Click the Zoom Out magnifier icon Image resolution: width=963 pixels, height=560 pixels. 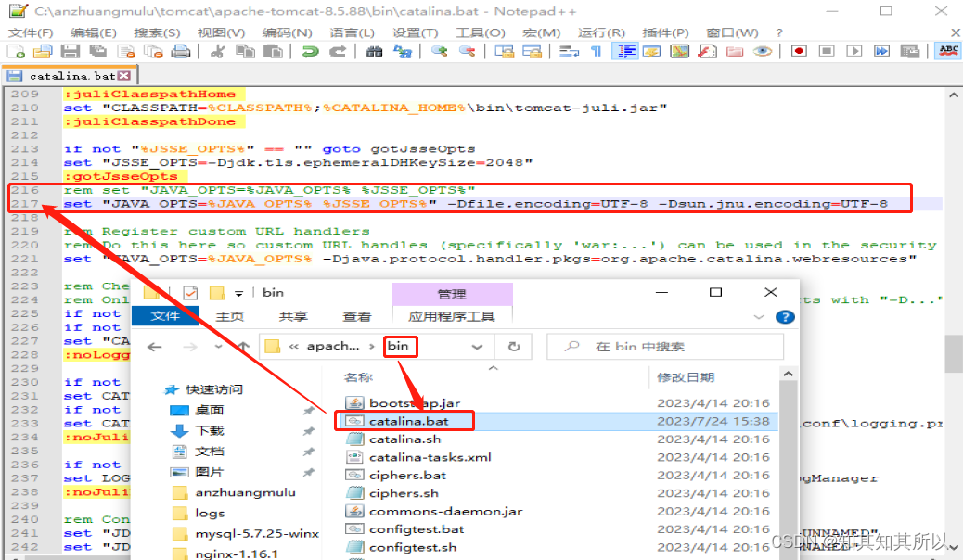(468, 52)
